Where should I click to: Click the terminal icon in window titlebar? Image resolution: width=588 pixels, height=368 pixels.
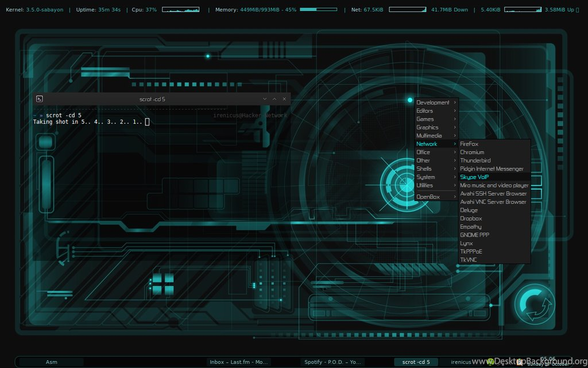[x=40, y=99]
